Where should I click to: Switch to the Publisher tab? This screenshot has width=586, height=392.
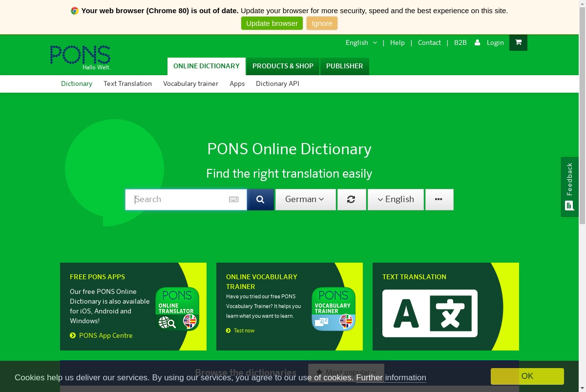pos(344,66)
